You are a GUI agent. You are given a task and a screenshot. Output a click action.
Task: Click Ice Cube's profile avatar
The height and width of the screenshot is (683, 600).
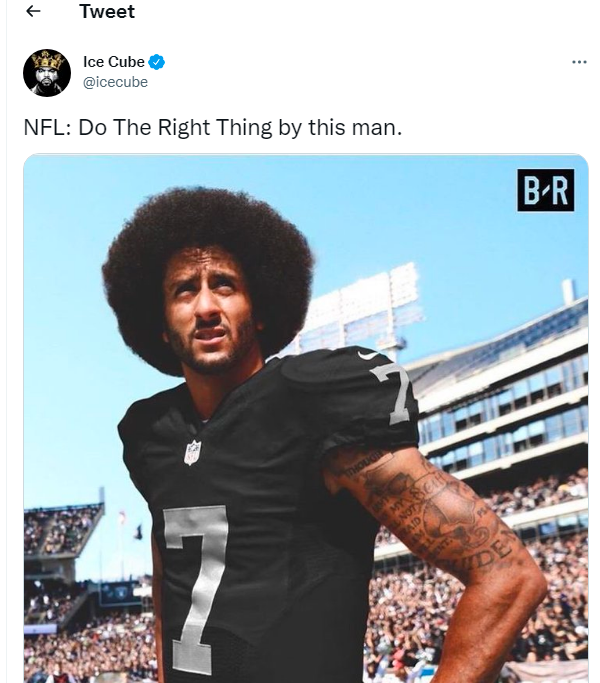click(47, 72)
